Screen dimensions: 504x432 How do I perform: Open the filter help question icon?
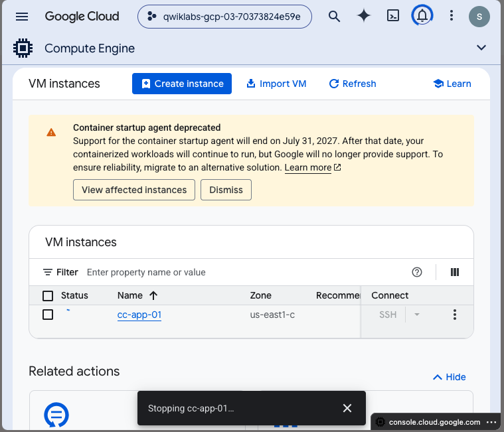point(417,272)
